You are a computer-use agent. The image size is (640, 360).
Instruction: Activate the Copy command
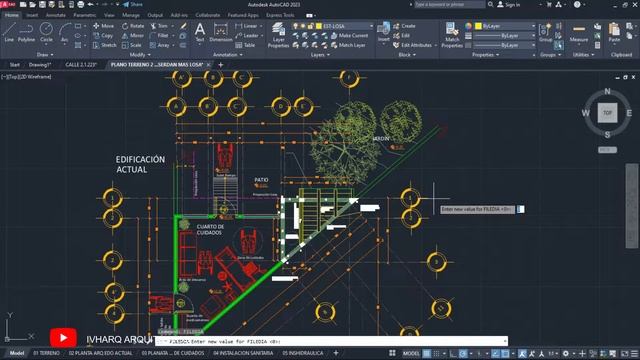tap(103, 36)
